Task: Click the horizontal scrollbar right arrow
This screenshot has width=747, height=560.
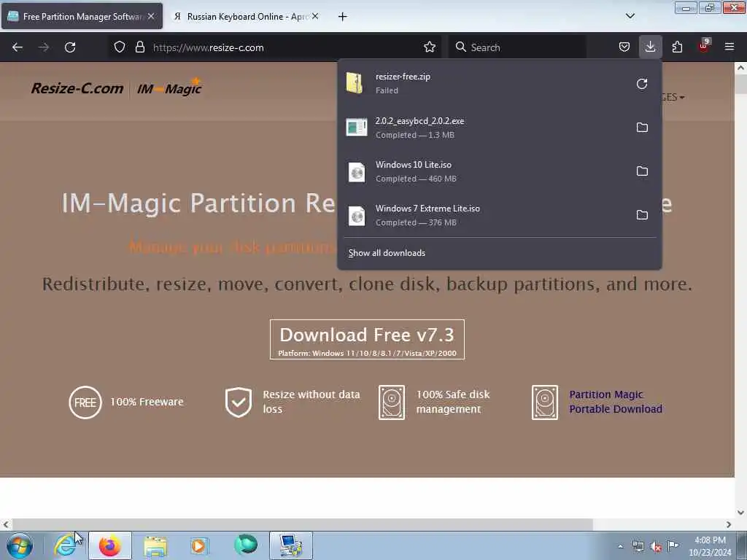Action: tap(729, 524)
